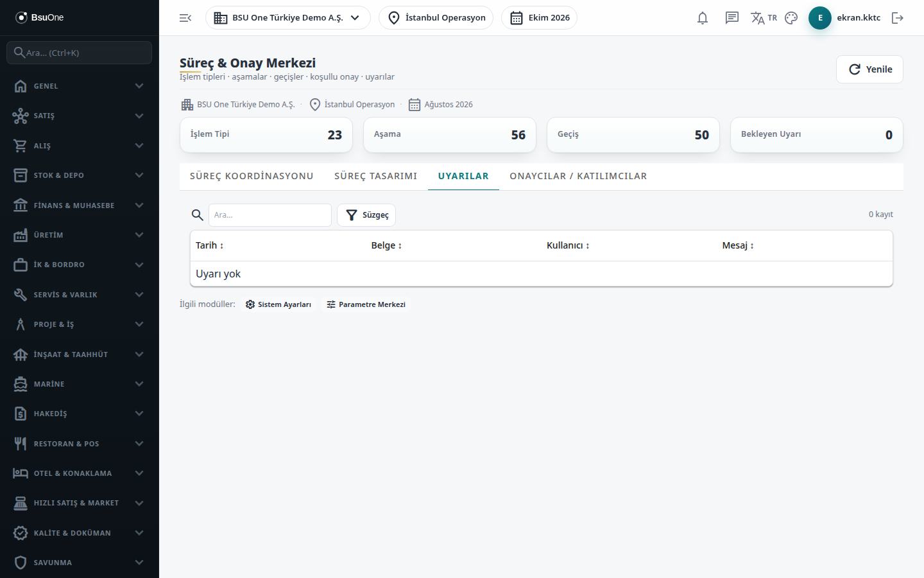This screenshot has width=924, height=578.
Task: Open the Sistem Ayarları link
Action: click(278, 304)
